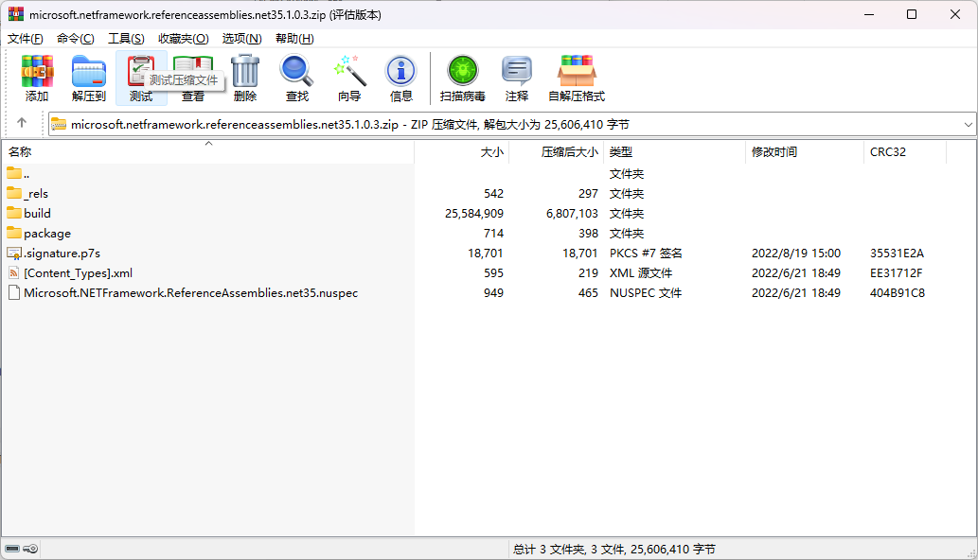Click the type "NUSPEC 文件"

[646, 292]
